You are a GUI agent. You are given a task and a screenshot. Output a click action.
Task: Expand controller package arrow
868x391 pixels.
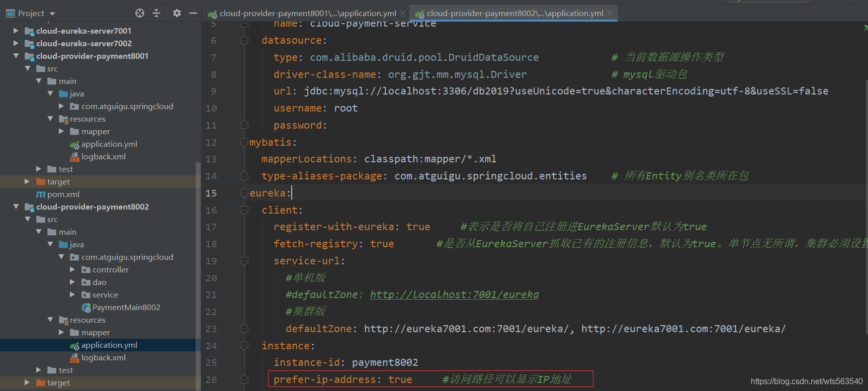[72, 269]
